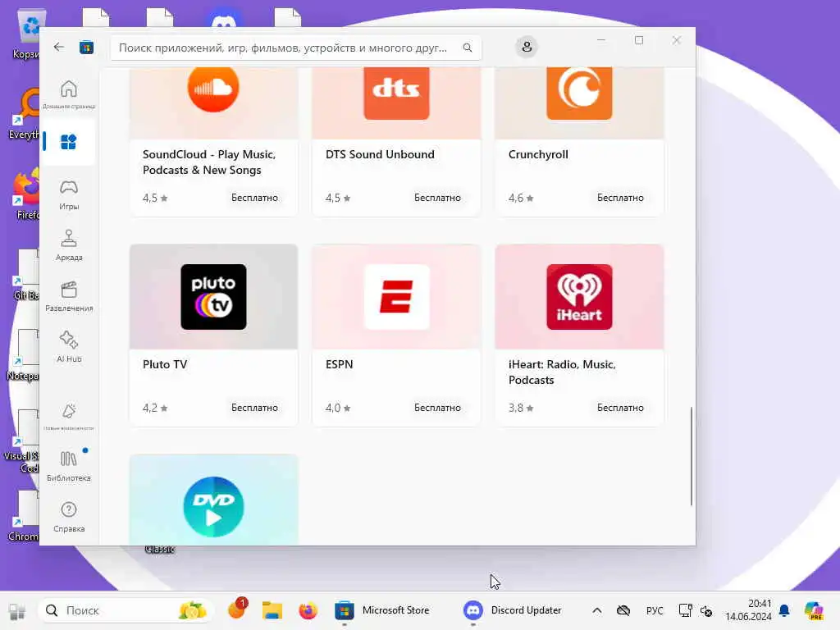
Task: Open the Games (Игры) section
Action: [x=69, y=194]
